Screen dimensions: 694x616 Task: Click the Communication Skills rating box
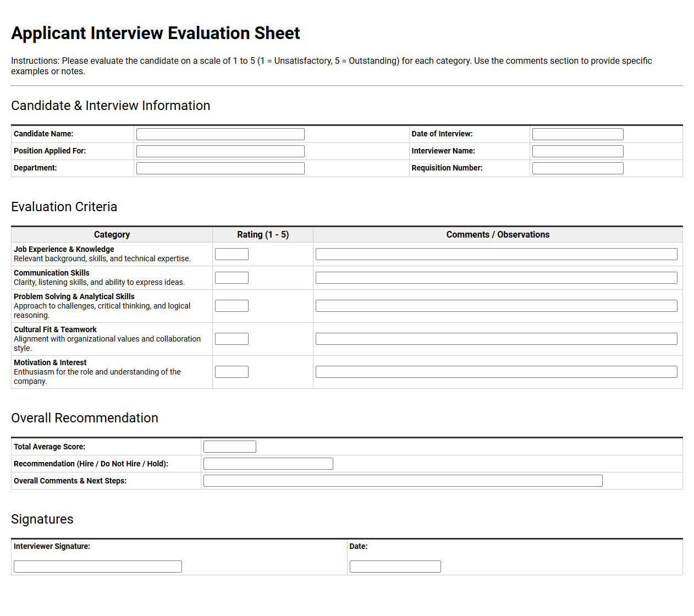coord(232,278)
